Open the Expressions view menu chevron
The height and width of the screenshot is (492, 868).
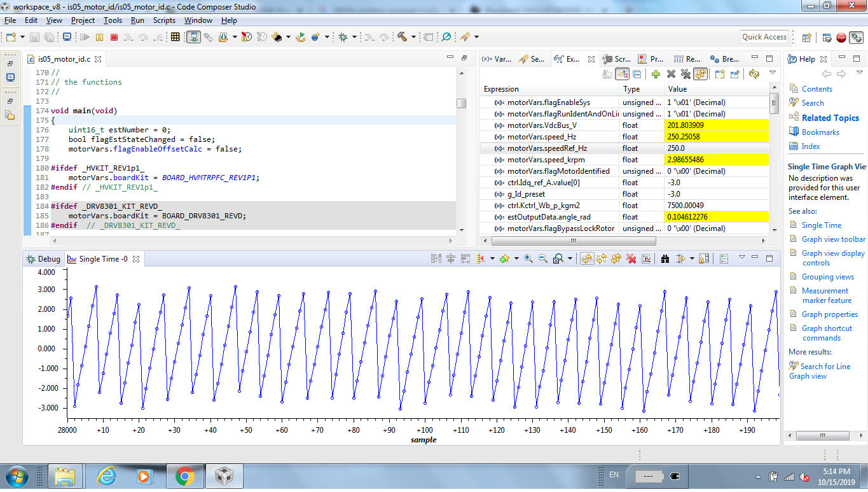pyautogui.click(x=773, y=73)
